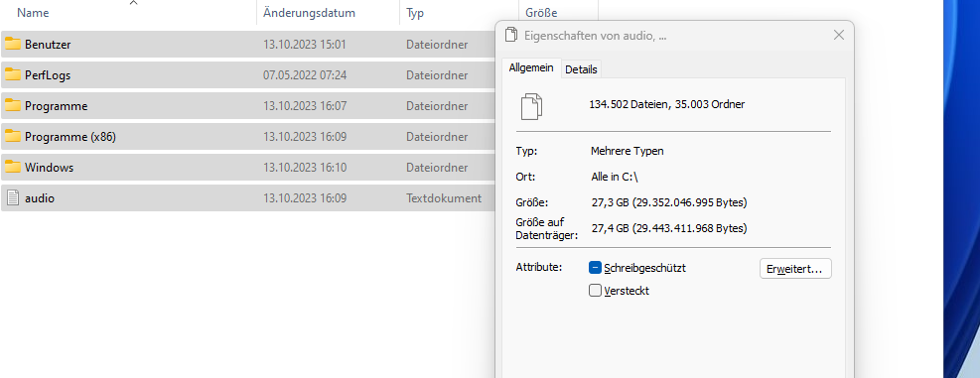Select the PerfLogs folder icon

13,75
